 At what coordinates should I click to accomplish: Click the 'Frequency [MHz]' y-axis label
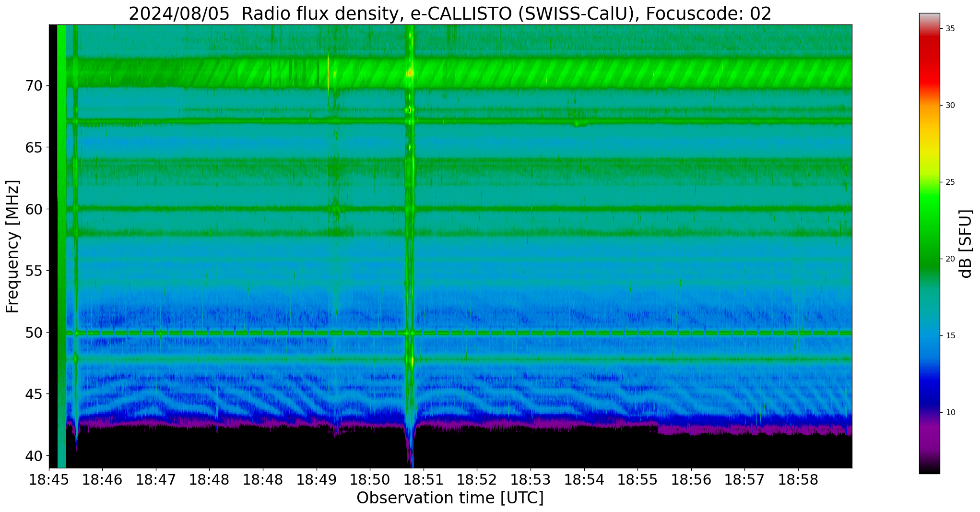pos(13,246)
